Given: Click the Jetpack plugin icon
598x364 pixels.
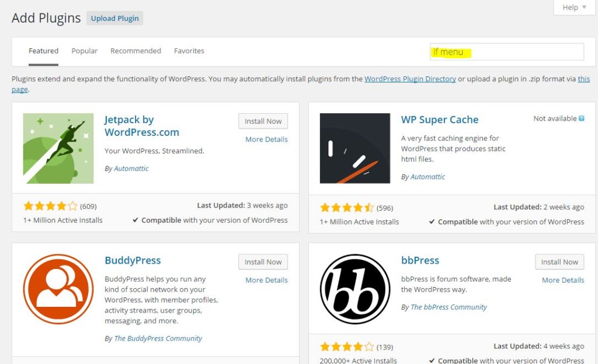Looking at the screenshot, I should (x=58, y=148).
